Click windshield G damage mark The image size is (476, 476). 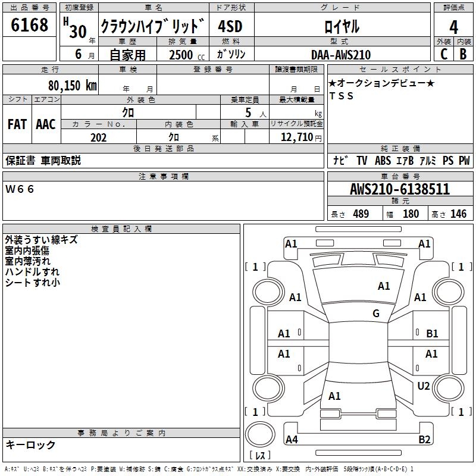(x=376, y=314)
